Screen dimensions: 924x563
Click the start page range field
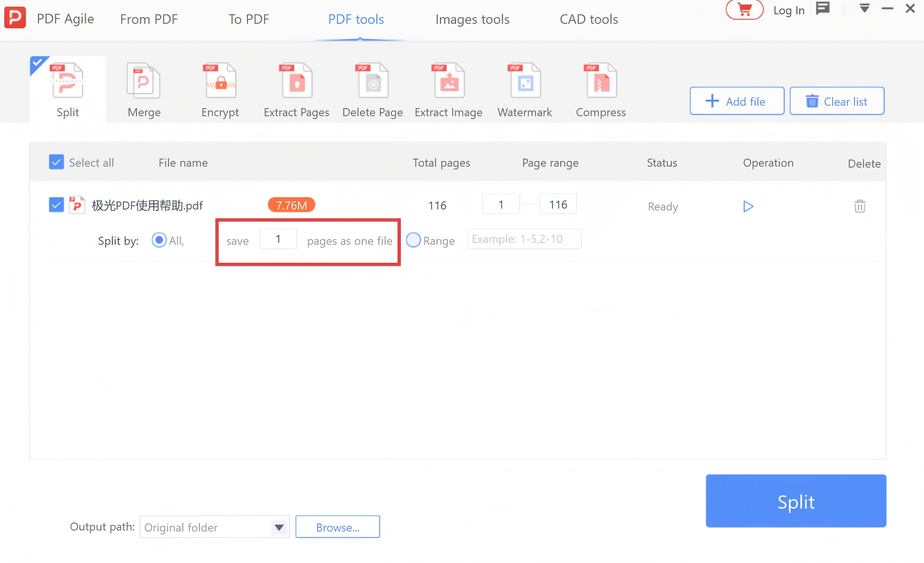click(x=501, y=204)
